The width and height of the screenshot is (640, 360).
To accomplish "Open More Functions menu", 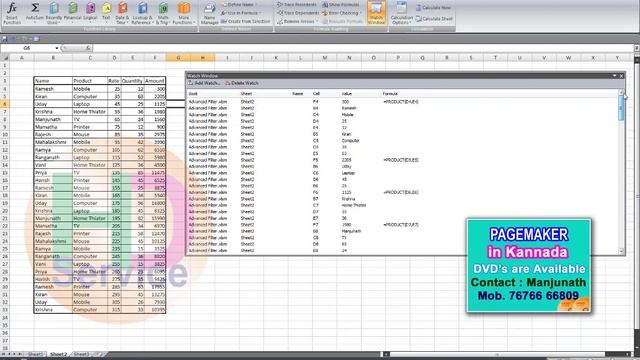I will (184, 13).
